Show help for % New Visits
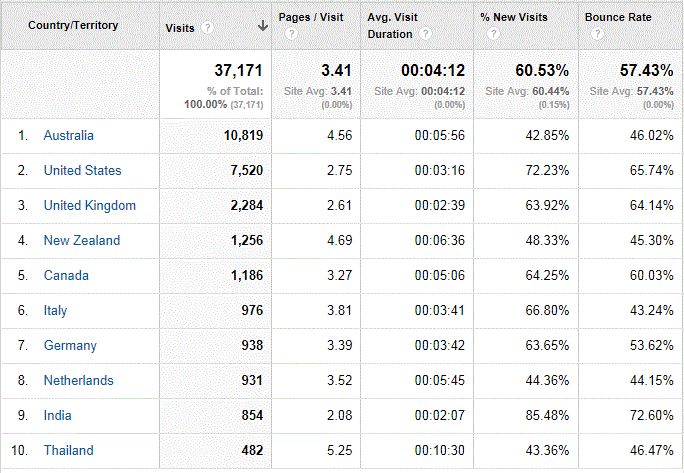The image size is (684, 473). (x=492, y=33)
